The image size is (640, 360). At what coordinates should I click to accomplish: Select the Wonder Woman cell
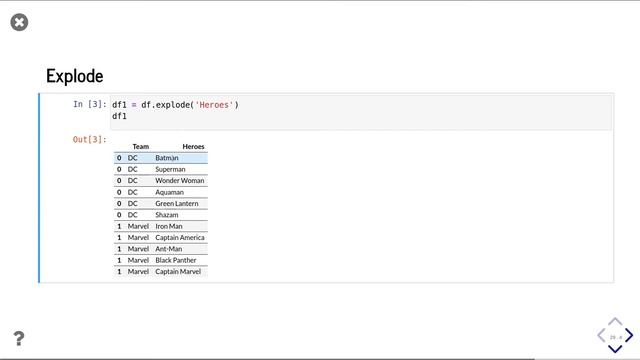click(x=180, y=180)
